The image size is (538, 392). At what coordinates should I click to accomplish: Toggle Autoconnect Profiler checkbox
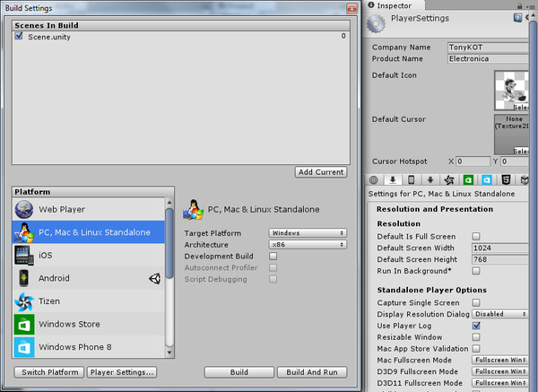coord(273,267)
